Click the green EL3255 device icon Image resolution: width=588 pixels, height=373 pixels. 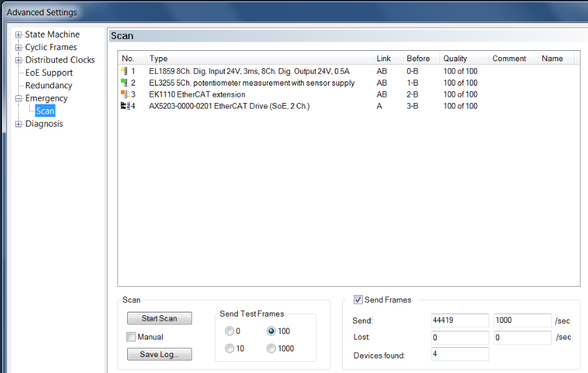124,83
